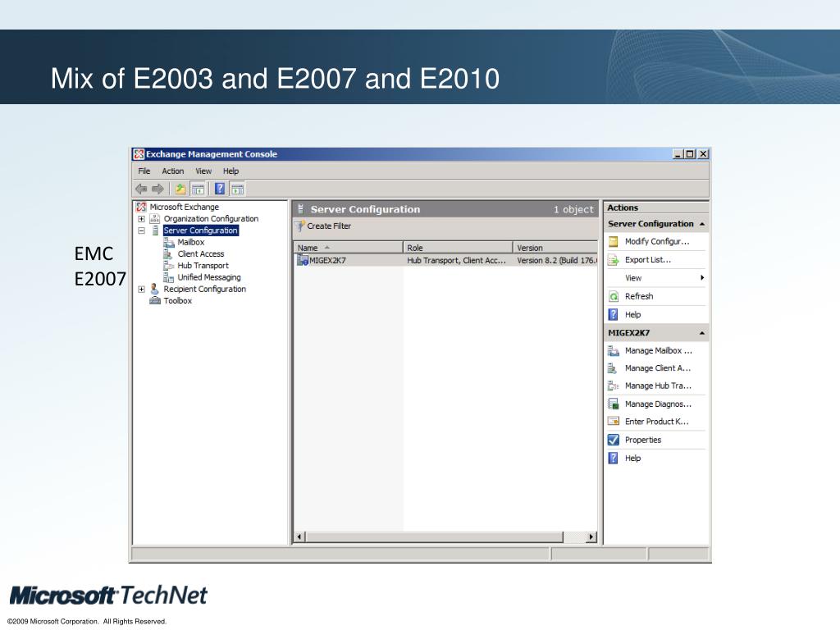Click the Toolbox icon in tree
This screenshot has height=630, width=840.
click(x=155, y=300)
